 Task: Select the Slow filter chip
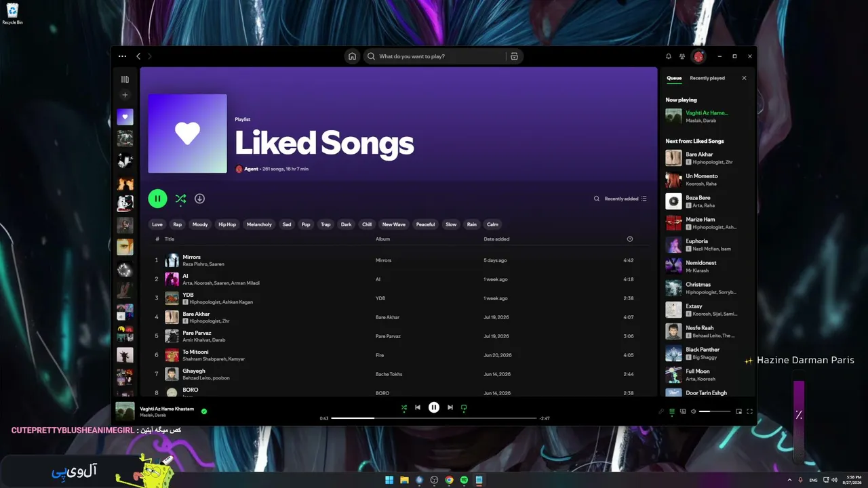(451, 224)
